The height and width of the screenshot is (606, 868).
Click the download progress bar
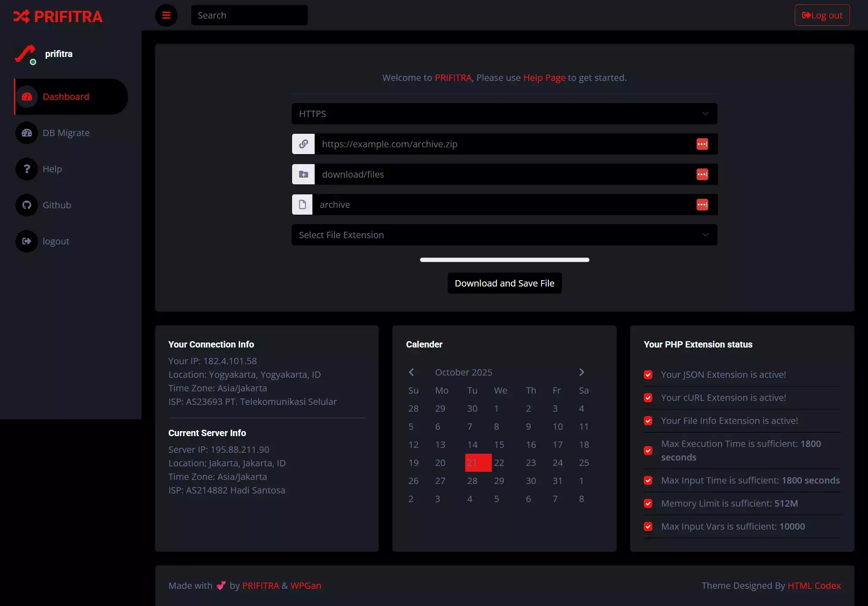505,260
